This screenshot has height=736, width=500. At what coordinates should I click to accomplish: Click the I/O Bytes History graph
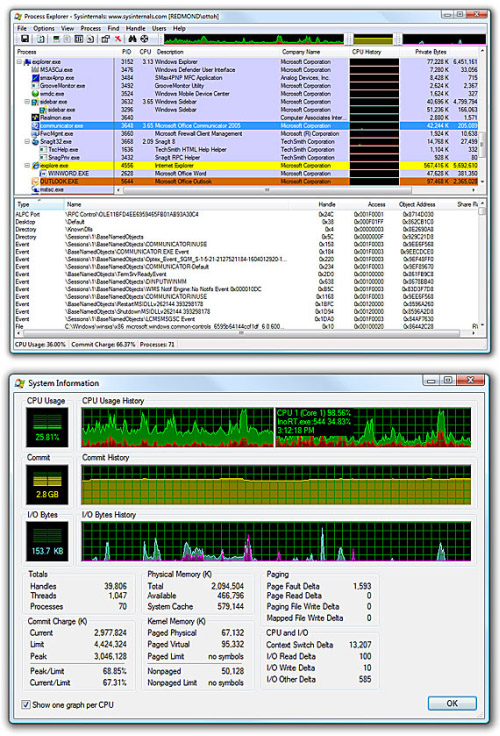click(x=276, y=541)
